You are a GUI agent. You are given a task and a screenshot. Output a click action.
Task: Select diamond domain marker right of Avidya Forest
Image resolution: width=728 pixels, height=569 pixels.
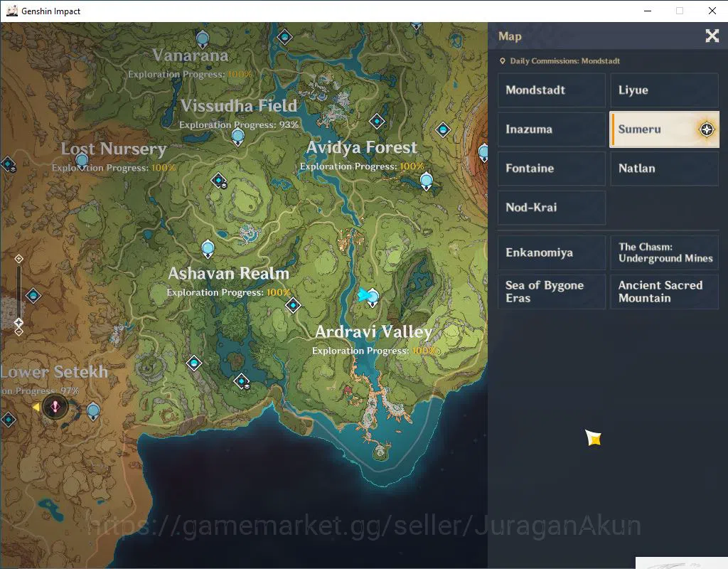click(x=443, y=129)
